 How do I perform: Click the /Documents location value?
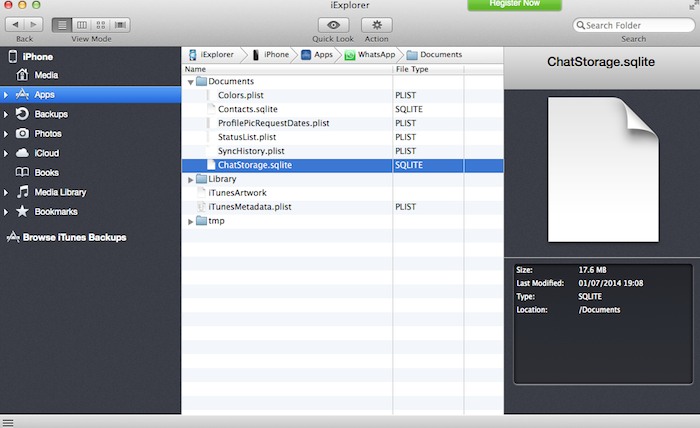[x=599, y=310]
